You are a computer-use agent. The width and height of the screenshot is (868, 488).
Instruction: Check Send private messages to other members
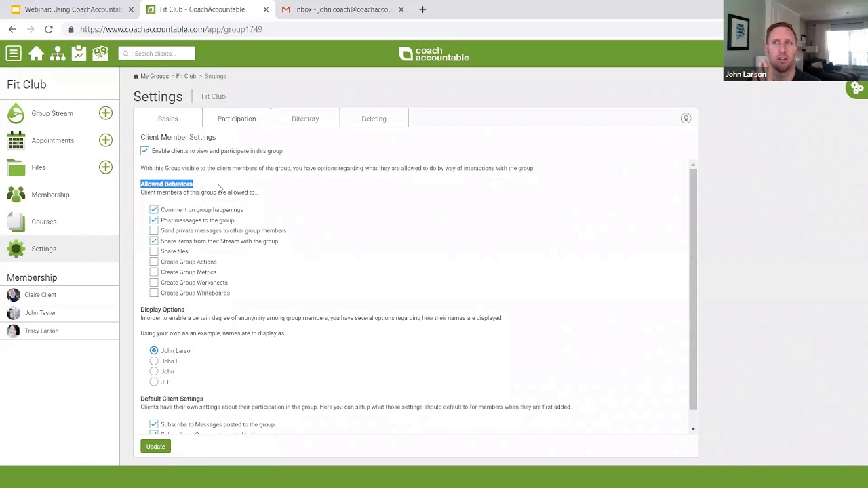[x=154, y=230]
